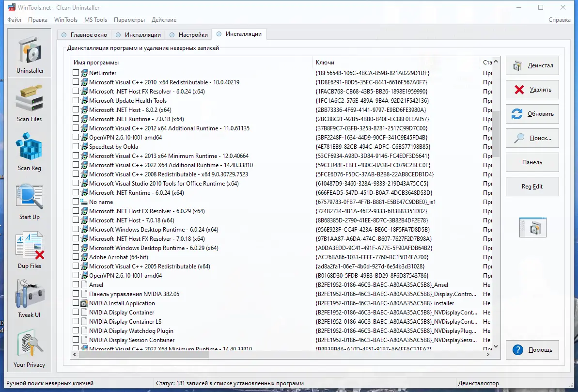Open the Scan Reg tool
578x392 pixels.
(30, 152)
